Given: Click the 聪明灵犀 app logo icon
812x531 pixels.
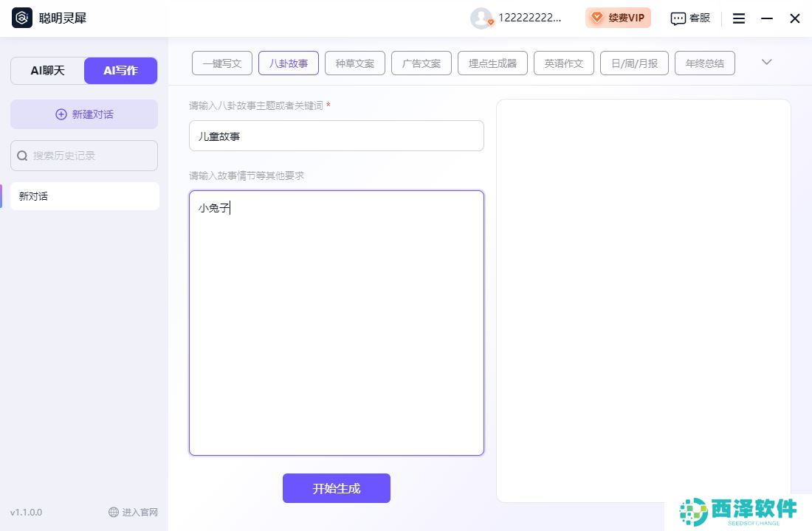Looking at the screenshot, I should coord(21,18).
